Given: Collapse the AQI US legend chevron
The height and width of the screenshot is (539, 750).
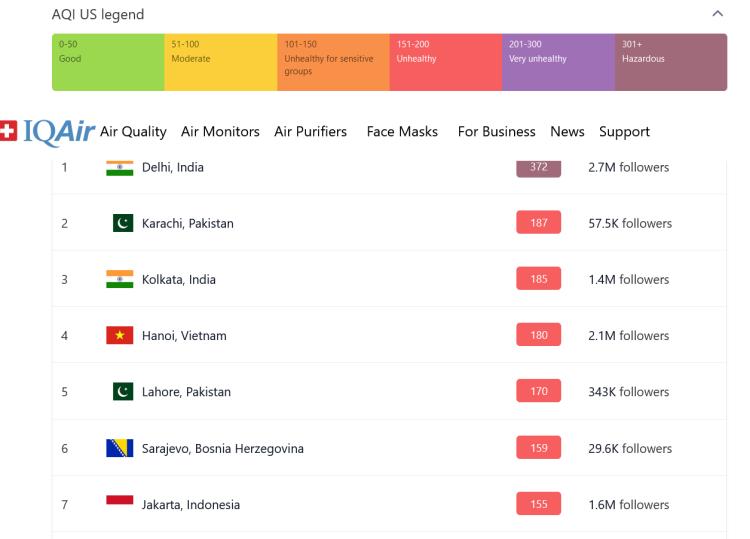Looking at the screenshot, I should 717,14.
